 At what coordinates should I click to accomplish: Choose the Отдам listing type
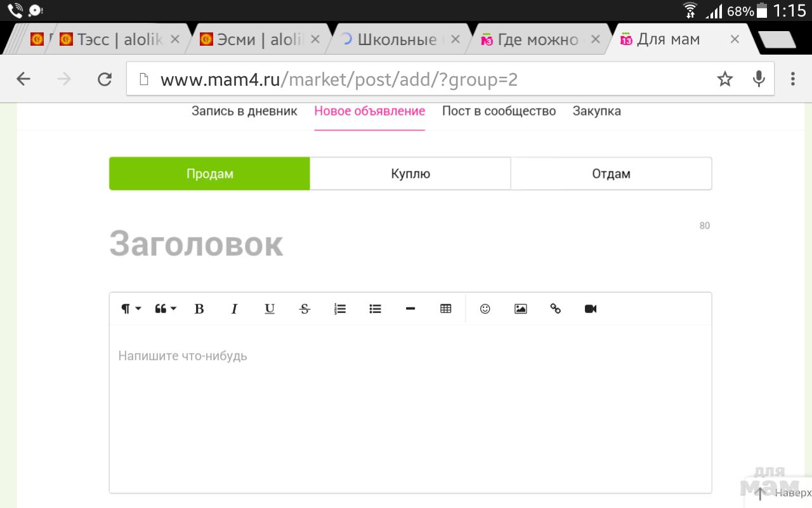click(x=611, y=174)
